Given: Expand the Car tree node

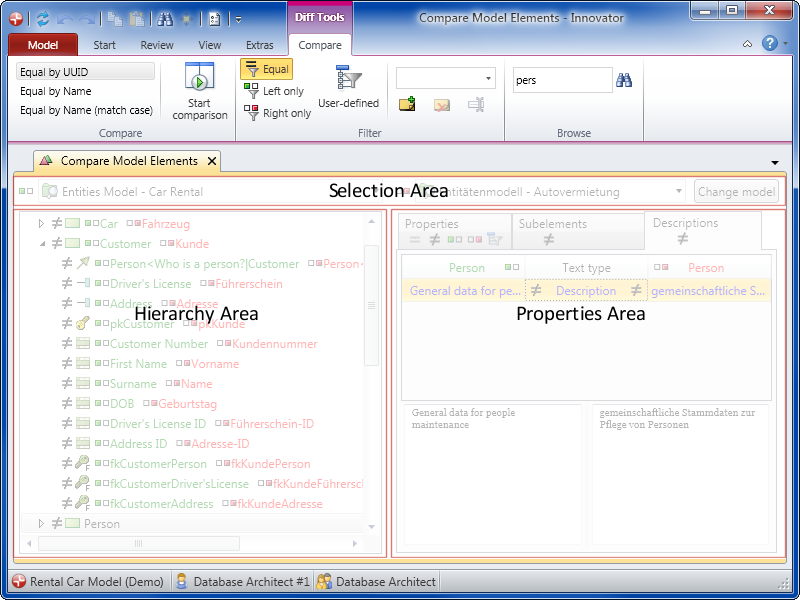Looking at the screenshot, I should (42, 224).
